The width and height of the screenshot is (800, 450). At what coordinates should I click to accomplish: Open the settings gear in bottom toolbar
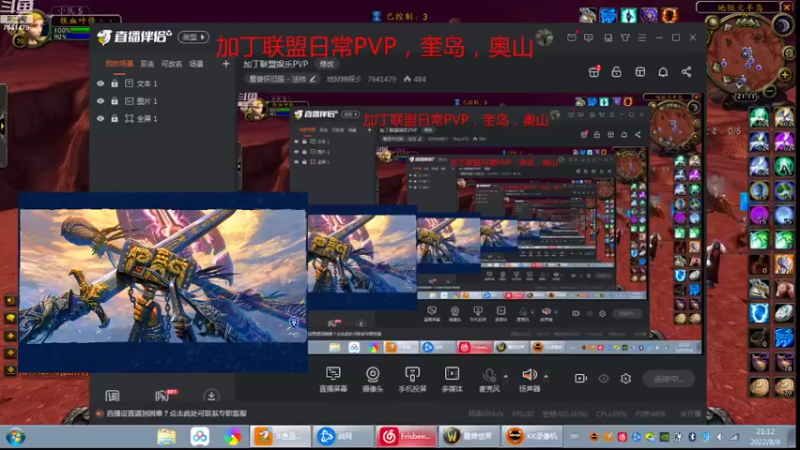(x=626, y=378)
